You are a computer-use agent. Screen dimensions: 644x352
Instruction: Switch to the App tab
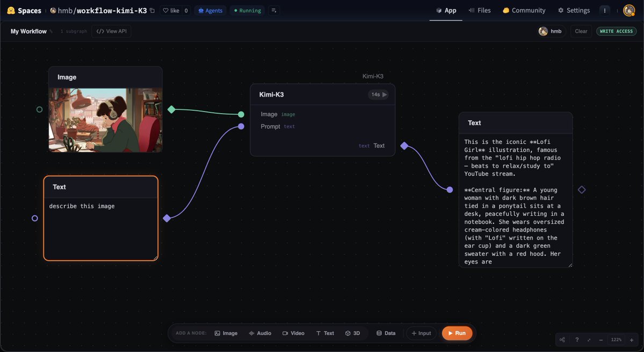point(446,11)
